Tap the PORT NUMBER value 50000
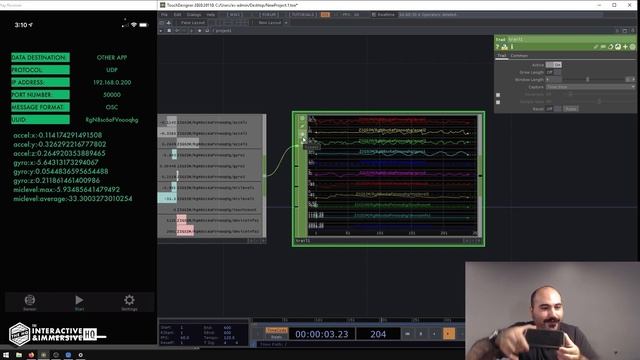640x360 pixels. click(112, 95)
